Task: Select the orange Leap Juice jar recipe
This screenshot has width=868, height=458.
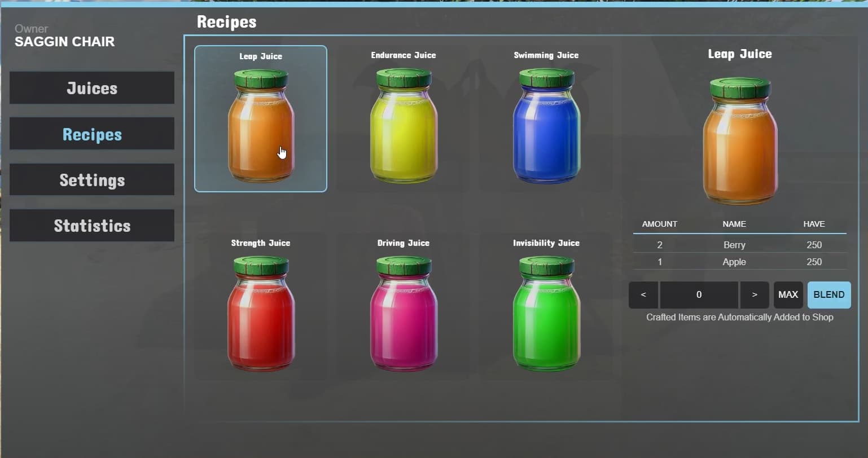Action: (x=261, y=118)
